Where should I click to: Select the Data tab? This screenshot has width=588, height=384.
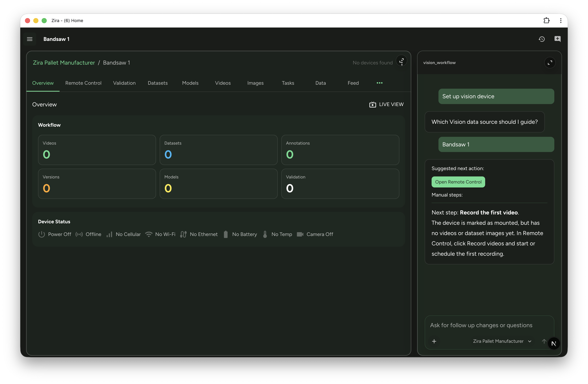321,83
